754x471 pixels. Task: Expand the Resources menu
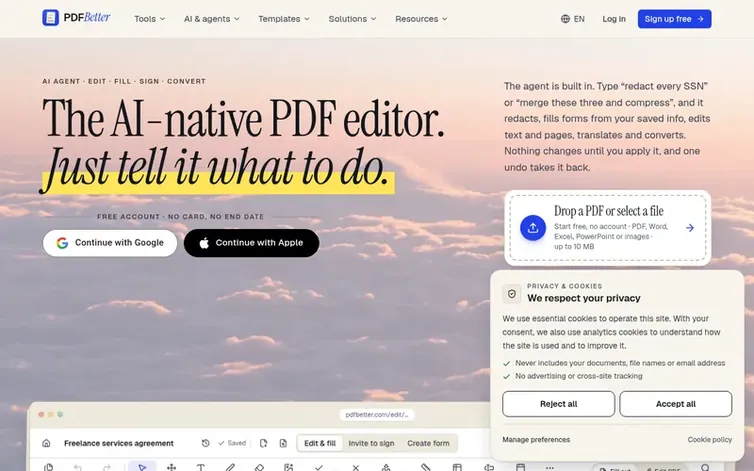coord(421,19)
